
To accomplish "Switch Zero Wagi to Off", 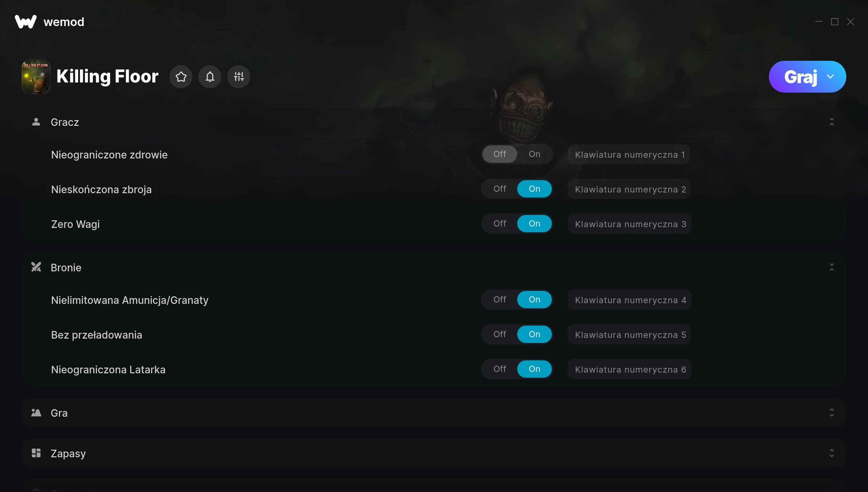I will click(x=500, y=224).
